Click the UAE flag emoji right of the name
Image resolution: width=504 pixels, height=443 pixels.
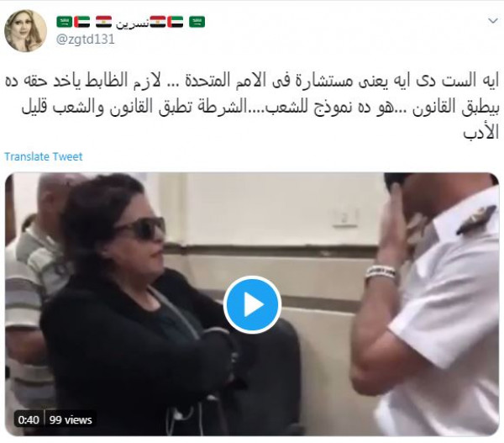tap(176, 22)
